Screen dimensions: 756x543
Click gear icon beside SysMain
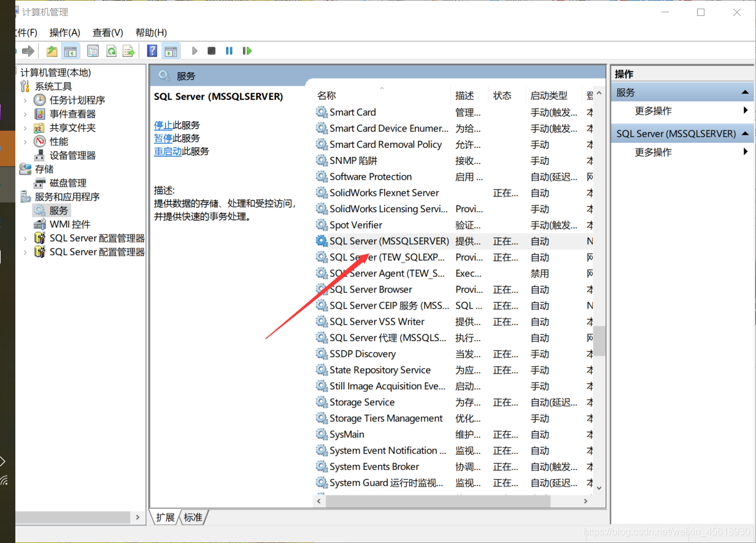[322, 434]
